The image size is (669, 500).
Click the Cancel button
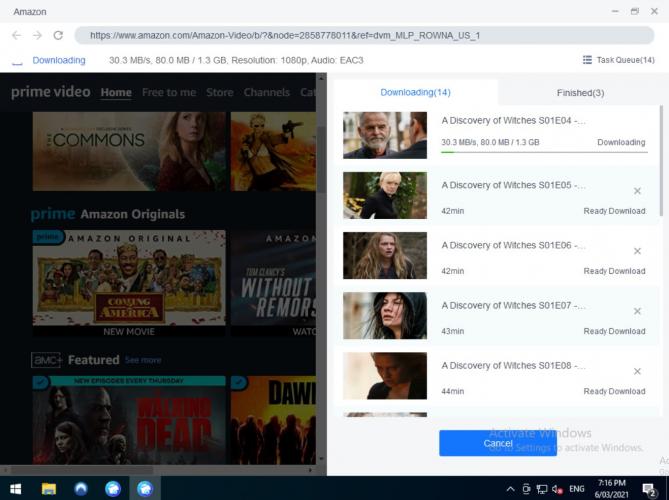pos(498,443)
